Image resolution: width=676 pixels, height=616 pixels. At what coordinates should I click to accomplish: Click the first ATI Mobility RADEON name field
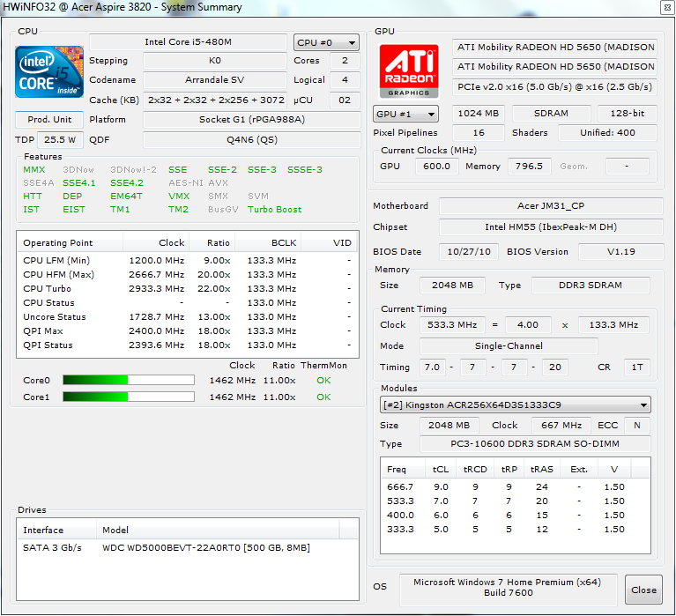click(554, 47)
